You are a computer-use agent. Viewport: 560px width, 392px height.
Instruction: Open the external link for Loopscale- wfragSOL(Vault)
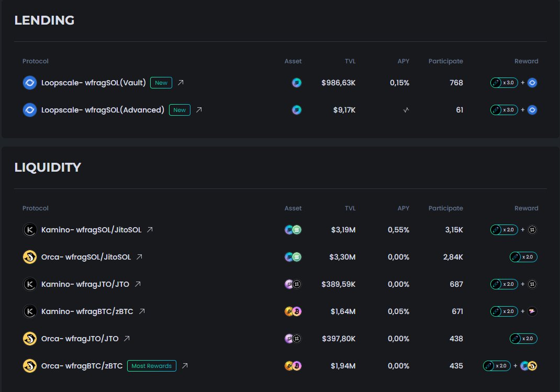[x=180, y=83]
